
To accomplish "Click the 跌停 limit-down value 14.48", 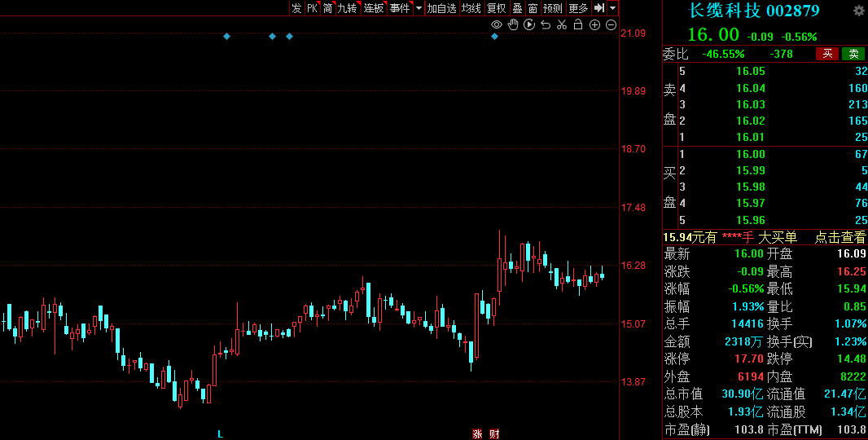I will coord(853,359).
